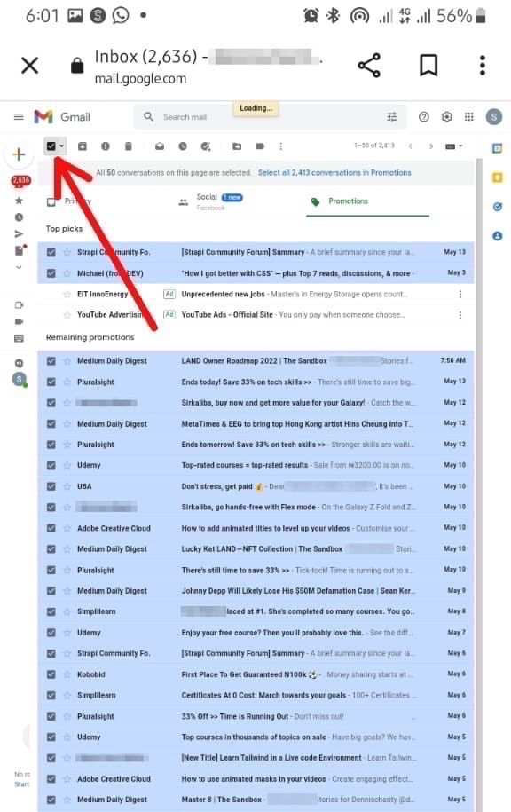Go to the next page of emails
Screen dimensions: 511x812
[431, 146]
